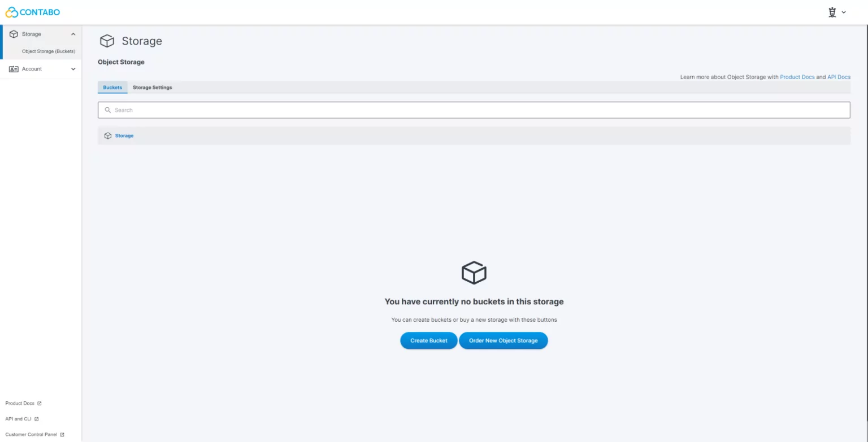Image resolution: width=868 pixels, height=442 pixels.
Task: Expand the Account section chevron
Action: pos(73,69)
